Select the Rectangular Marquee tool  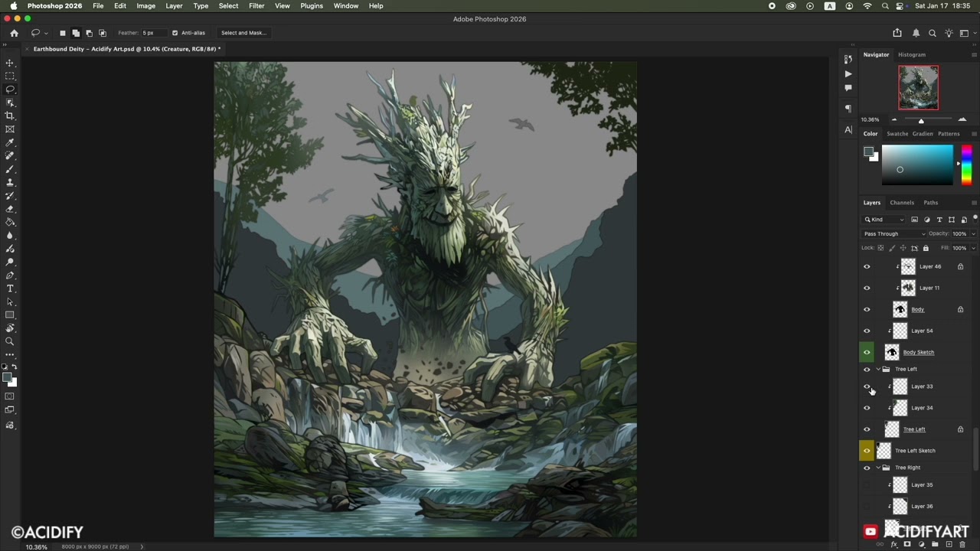[10, 76]
